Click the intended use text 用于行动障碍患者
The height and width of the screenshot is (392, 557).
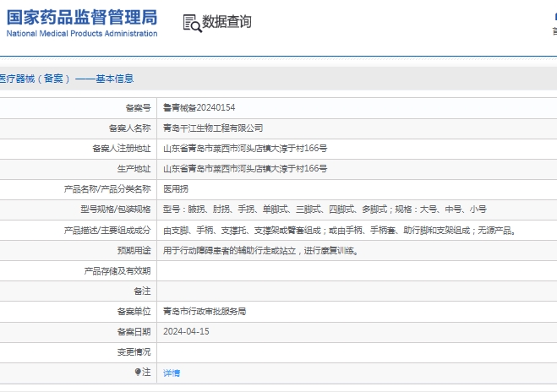tap(261, 251)
